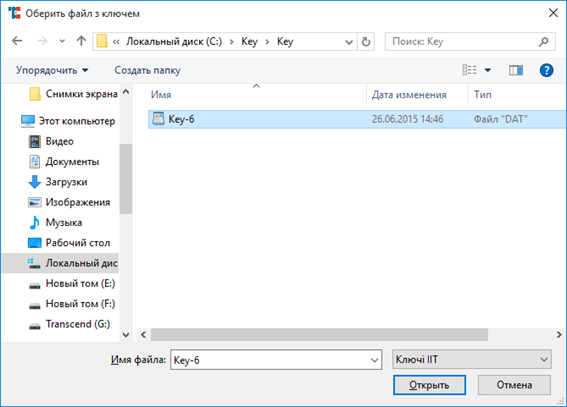Screen dimensions: 567x407
Task: Click in the Поиск: Key search field
Action: 463,42
